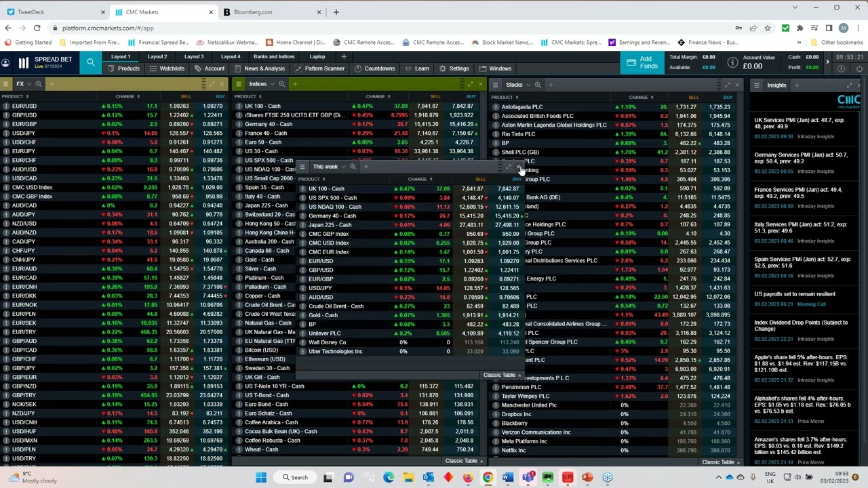The image size is (868, 488).
Task: Expand the Stocks watchlist dropdown
Action: coord(529,85)
